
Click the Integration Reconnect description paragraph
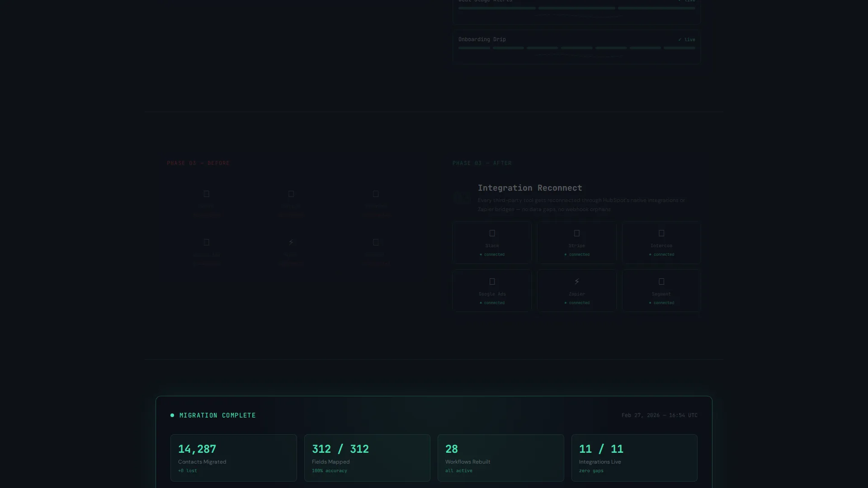(581, 205)
